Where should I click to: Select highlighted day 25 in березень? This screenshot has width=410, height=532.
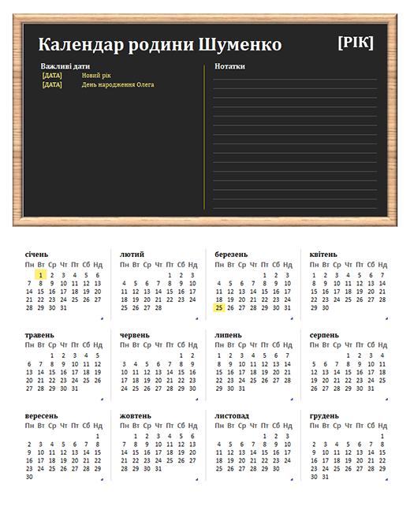[x=219, y=307]
